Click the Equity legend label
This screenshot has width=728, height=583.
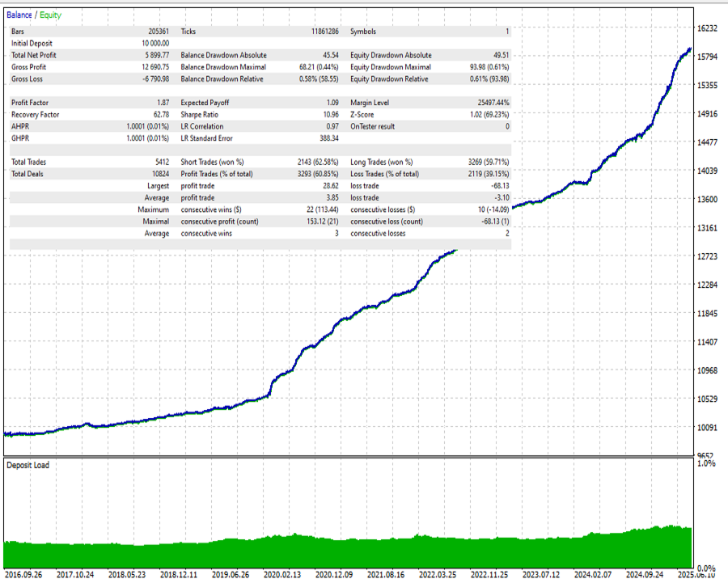50,15
